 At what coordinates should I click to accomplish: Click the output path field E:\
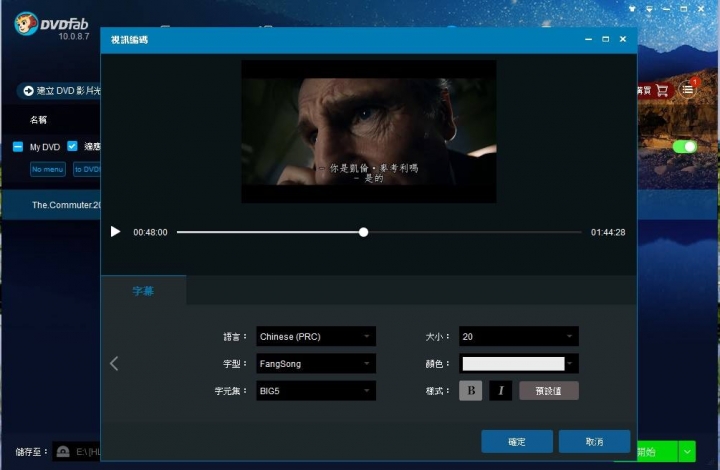pyautogui.click(x=88, y=452)
